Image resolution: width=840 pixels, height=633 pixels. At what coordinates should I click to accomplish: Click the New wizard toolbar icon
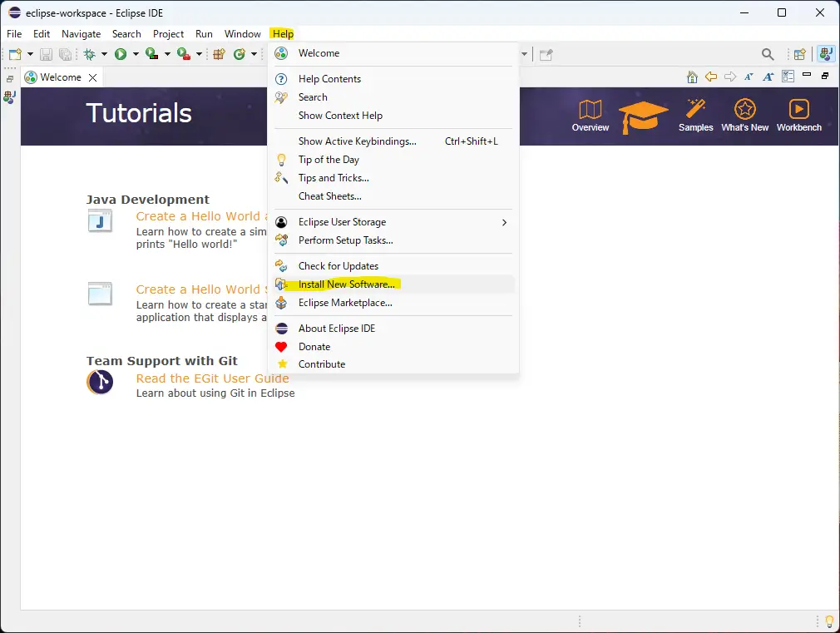[x=15, y=54]
